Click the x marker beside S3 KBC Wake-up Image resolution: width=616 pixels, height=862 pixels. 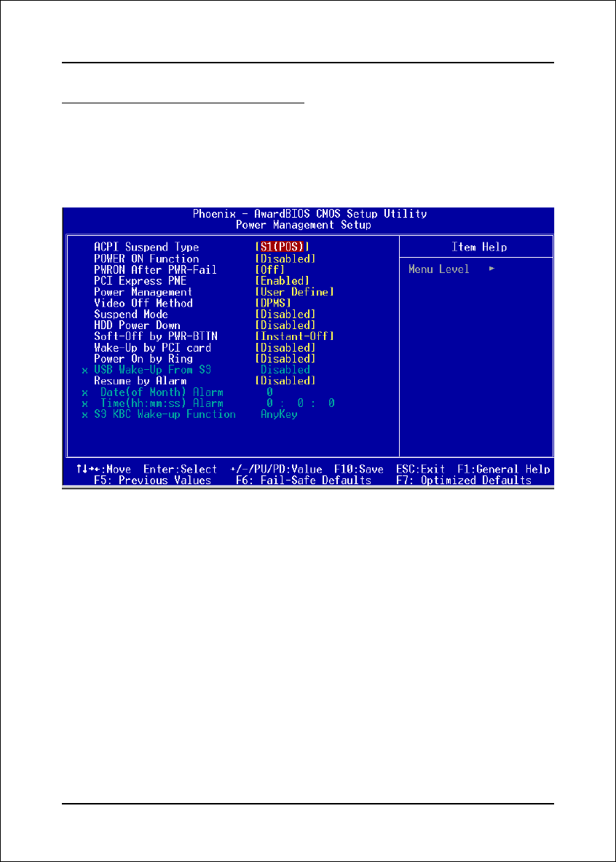(x=85, y=414)
